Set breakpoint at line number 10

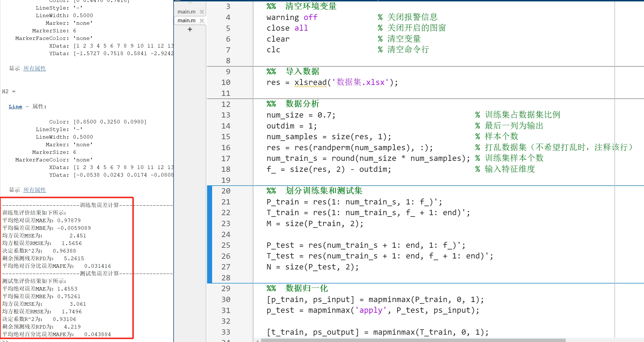pos(226,82)
